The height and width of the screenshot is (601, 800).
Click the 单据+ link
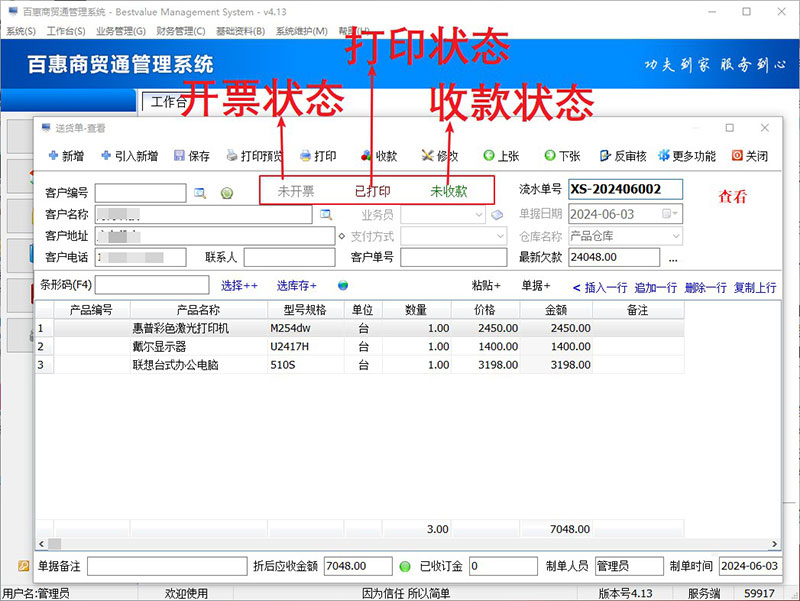535,286
